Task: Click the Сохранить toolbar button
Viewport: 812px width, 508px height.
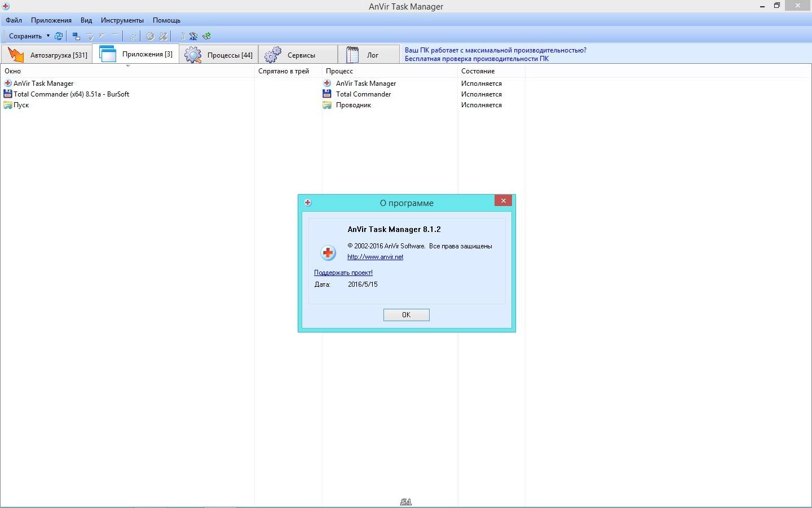Action: 25,36
